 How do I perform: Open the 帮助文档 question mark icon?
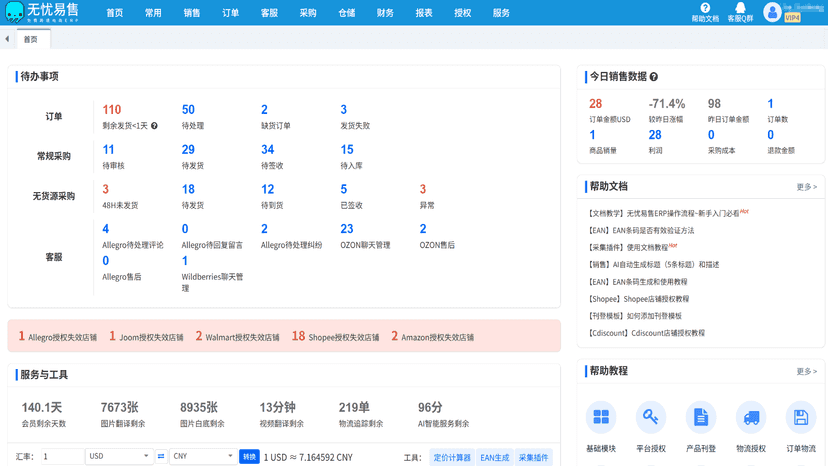coord(705,7)
